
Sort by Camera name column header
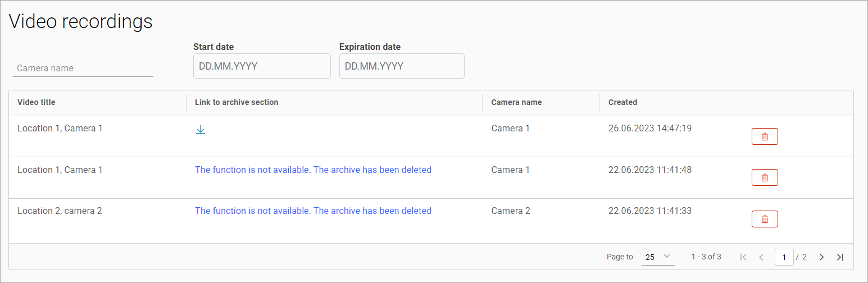pyautogui.click(x=516, y=102)
